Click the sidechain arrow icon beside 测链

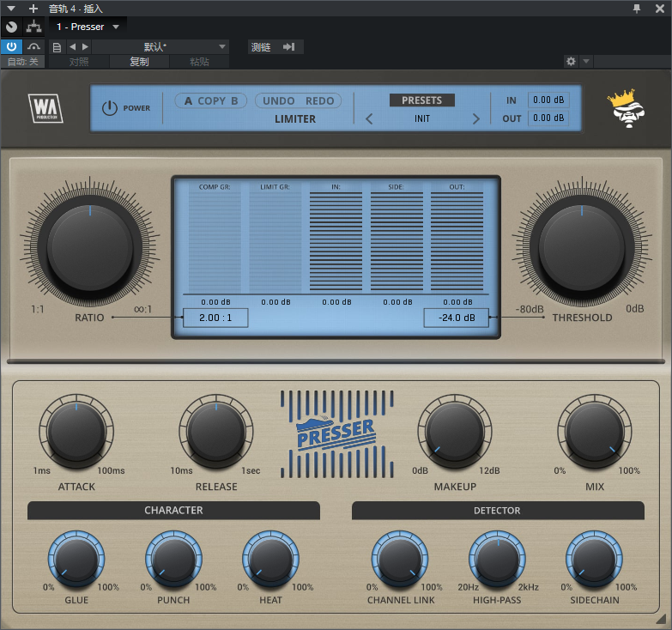(289, 46)
